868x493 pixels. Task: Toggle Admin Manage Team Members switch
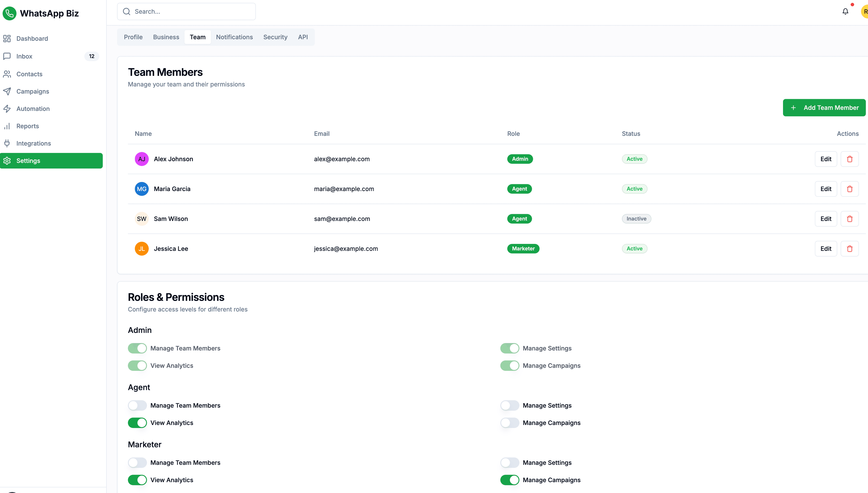click(x=137, y=348)
